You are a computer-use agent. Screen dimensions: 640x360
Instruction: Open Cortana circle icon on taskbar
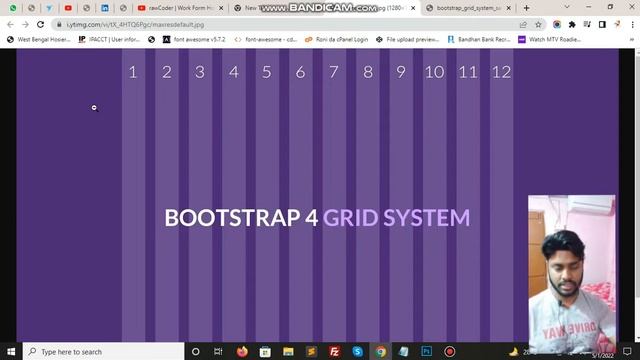click(x=196, y=351)
